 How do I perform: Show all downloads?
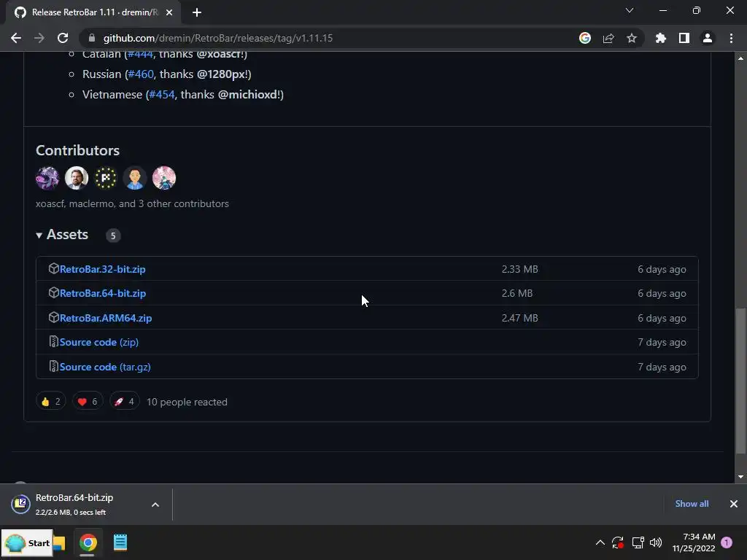point(692,504)
